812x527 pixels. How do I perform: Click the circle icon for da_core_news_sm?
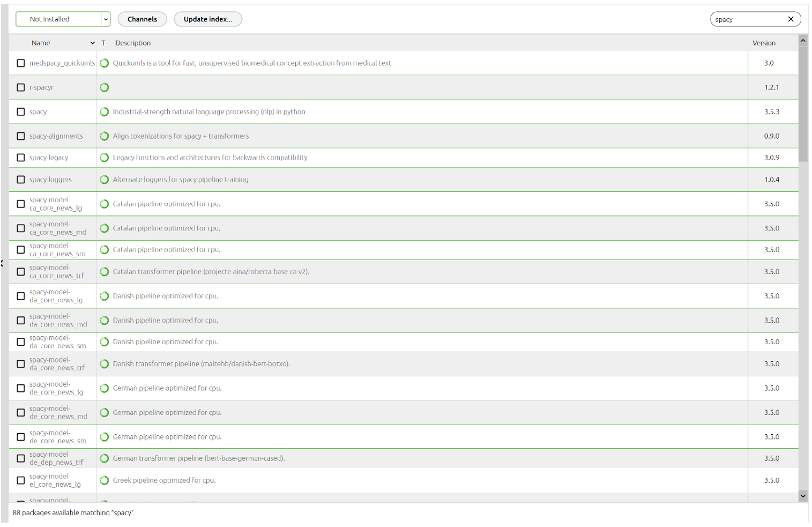click(x=105, y=342)
